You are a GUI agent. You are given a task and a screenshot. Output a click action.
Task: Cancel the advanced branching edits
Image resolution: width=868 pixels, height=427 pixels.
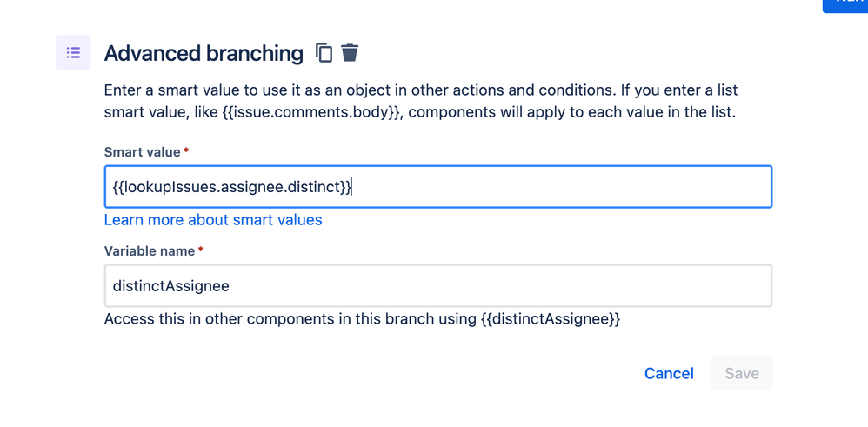click(669, 373)
